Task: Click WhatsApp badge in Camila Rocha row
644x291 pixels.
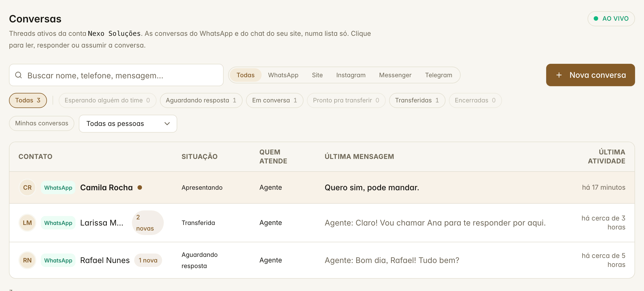Action: pyautogui.click(x=58, y=187)
